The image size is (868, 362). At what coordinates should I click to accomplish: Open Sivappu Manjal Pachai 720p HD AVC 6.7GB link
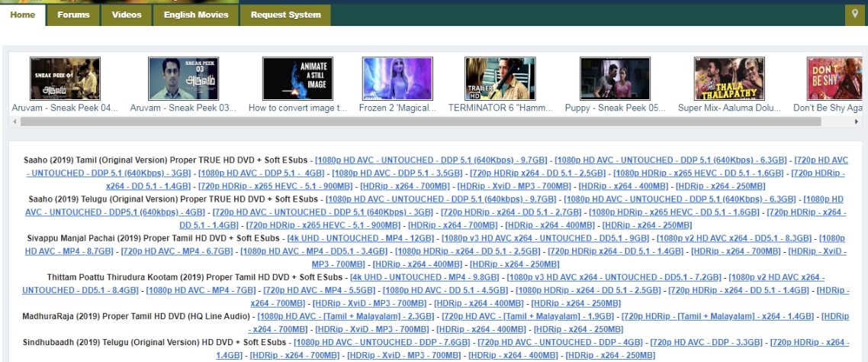coord(177,252)
